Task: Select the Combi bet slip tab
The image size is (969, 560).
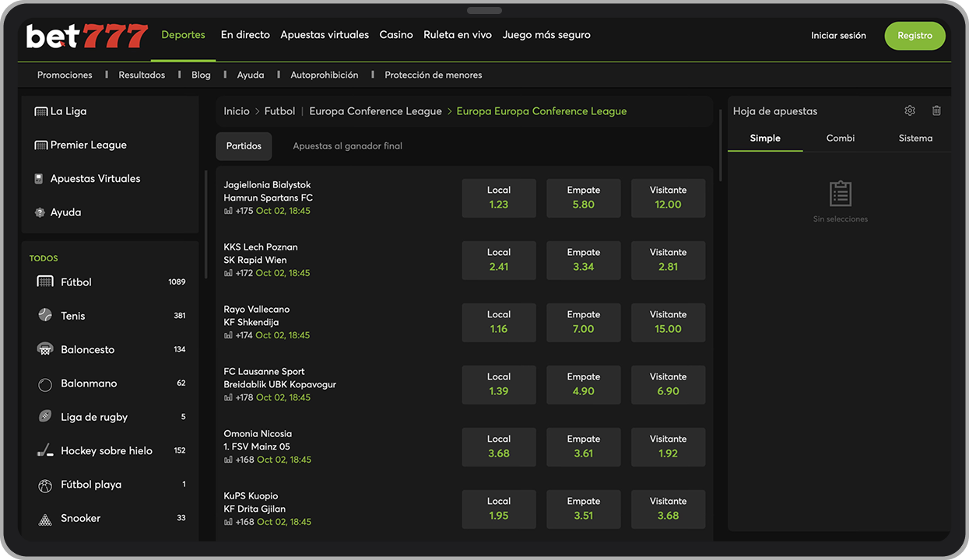Action: 841,138
